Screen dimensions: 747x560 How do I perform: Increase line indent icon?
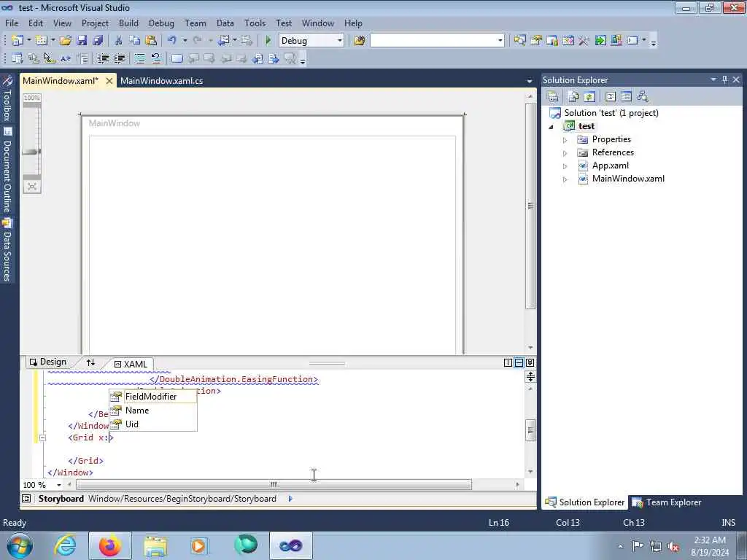tap(119, 58)
